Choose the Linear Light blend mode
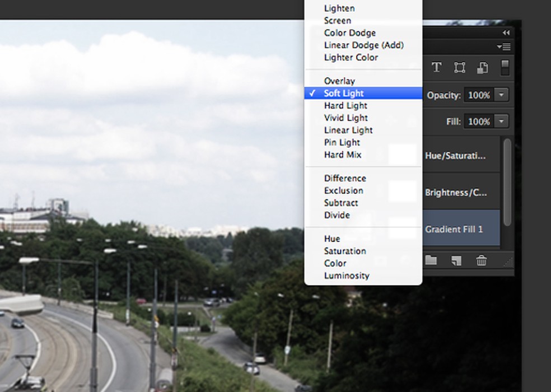 [363, 130]
